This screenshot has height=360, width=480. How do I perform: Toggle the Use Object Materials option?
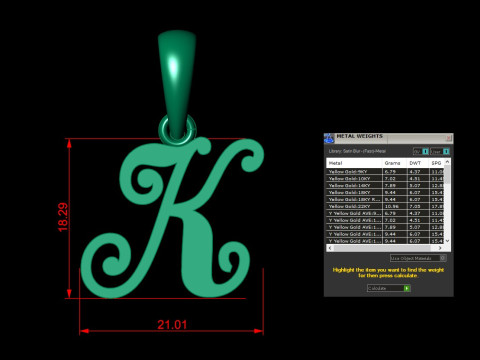[x=418, y=258]
